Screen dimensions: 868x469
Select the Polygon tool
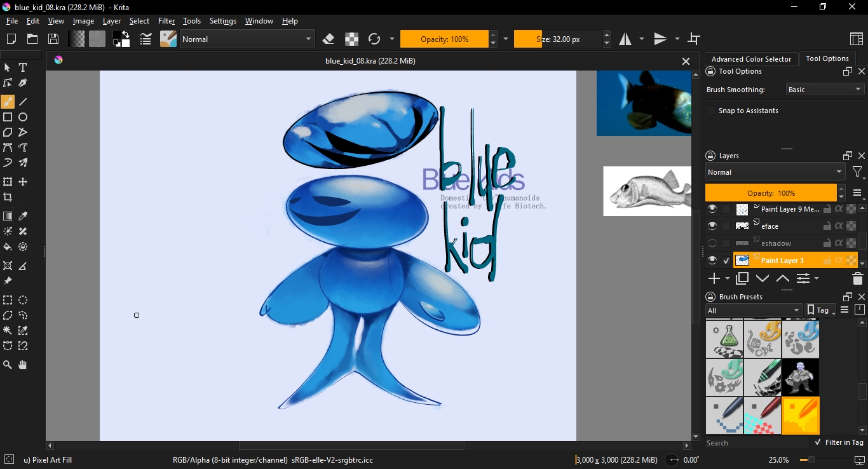(8, 132)
